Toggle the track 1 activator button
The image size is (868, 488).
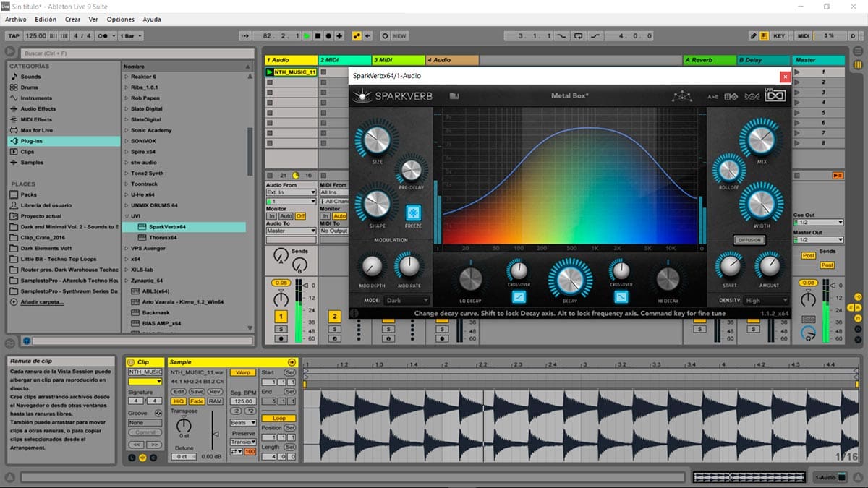tap(280, 317)
